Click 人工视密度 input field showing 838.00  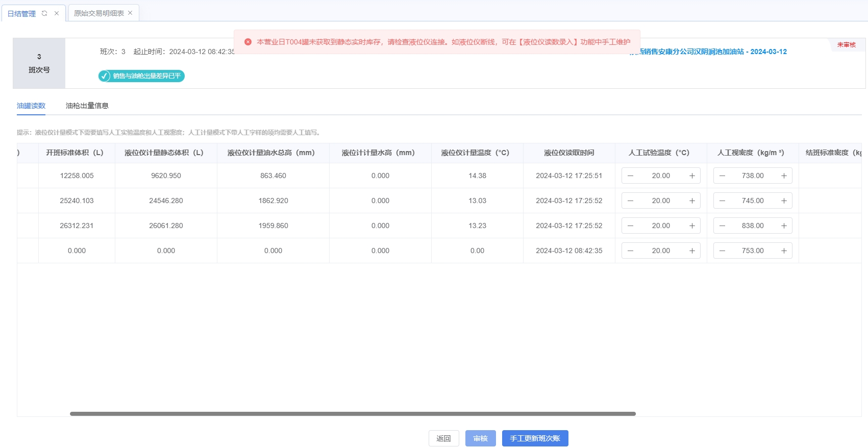tap(753, 226)
